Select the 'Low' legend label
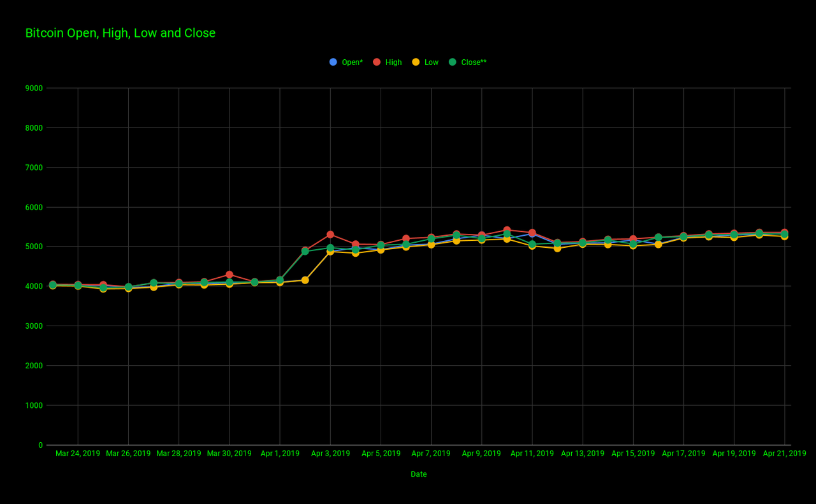This screenshot has width=816, height=504. click(432, 62)
